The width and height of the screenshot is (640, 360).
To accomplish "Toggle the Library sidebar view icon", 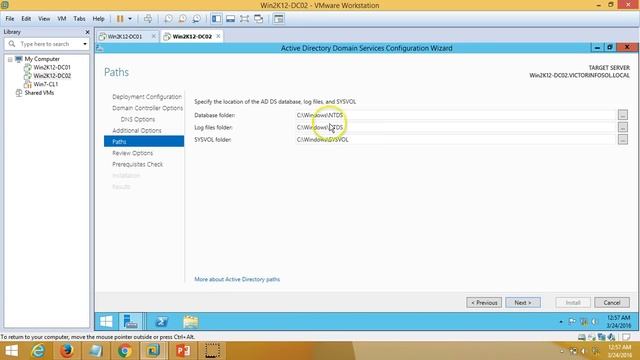I will point(216,19).
